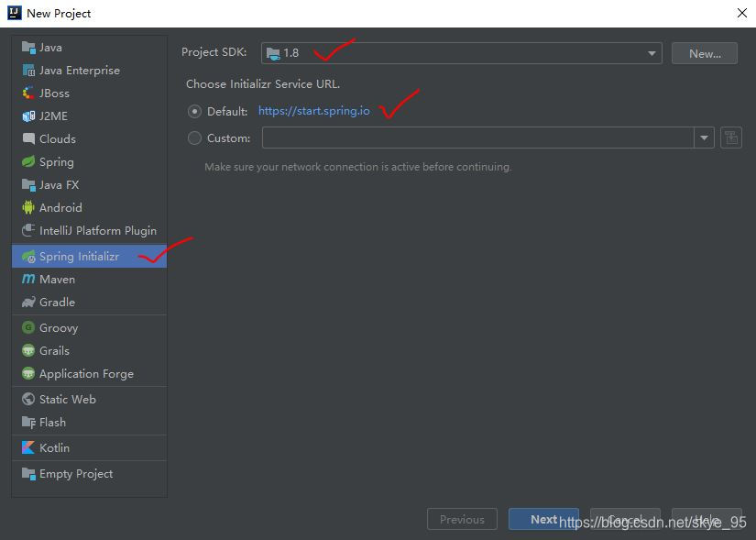This screenshot has width=756, height=540.
Task: Pick Gradle from the project list
Action: pos(89,303)
